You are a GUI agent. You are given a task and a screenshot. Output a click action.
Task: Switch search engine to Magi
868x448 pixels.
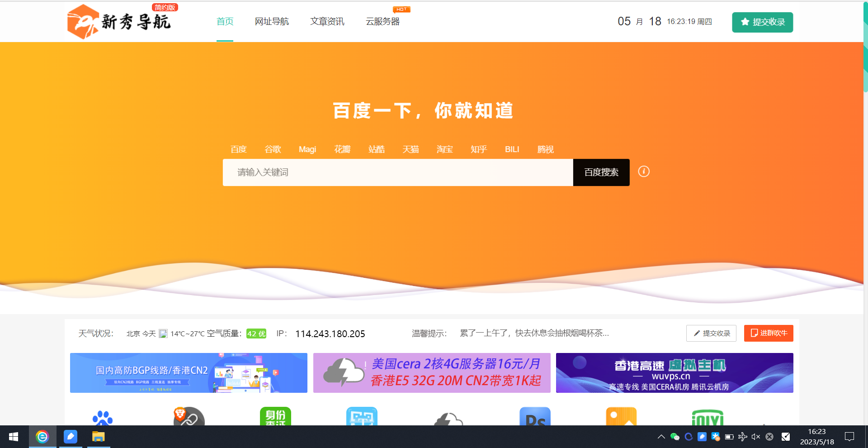click(307, 149)
